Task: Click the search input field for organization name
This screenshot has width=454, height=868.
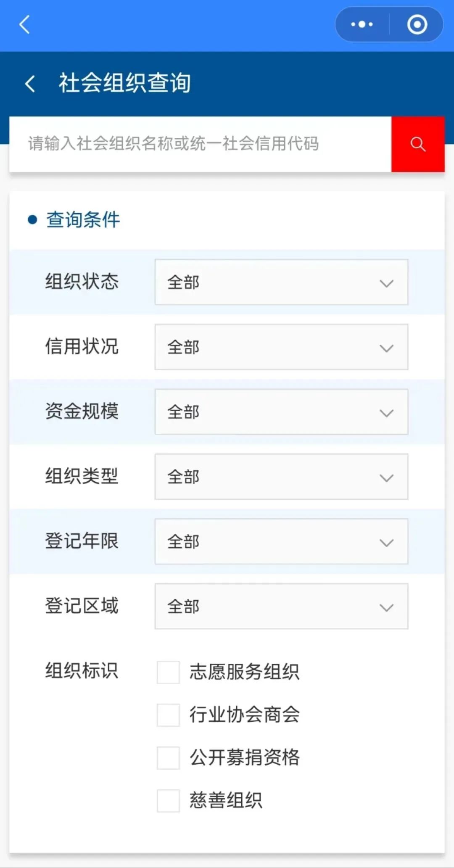Action: [198, 144]
